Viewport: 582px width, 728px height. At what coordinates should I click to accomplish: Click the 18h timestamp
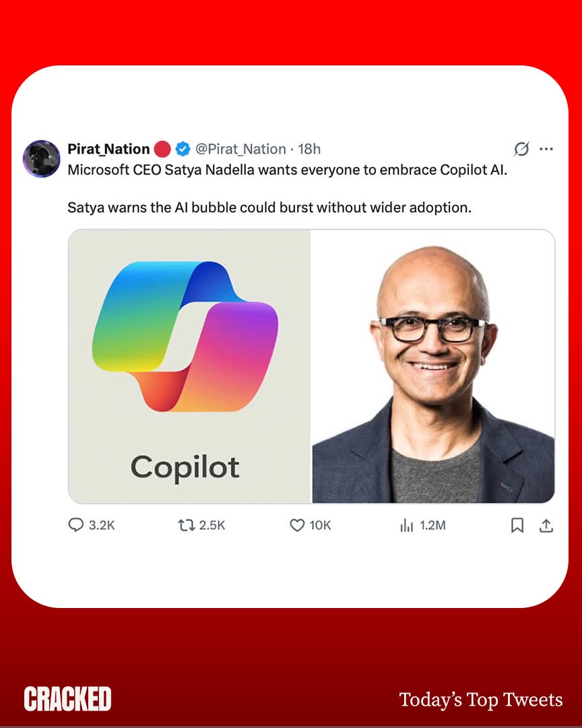(x=309, y=149)
